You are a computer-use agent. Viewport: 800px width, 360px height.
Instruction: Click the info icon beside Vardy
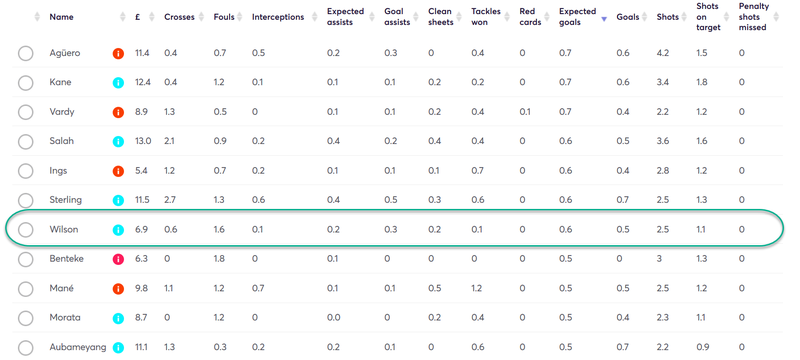118,112
